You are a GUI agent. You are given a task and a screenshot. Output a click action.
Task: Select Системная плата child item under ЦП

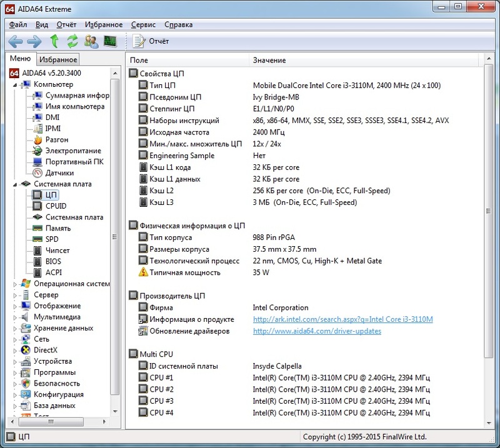pyautogui.click(x=74, y=217)
